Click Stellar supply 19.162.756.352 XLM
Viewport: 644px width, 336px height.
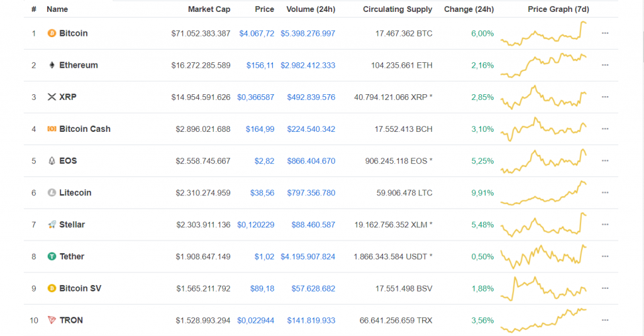pos(394,225)
